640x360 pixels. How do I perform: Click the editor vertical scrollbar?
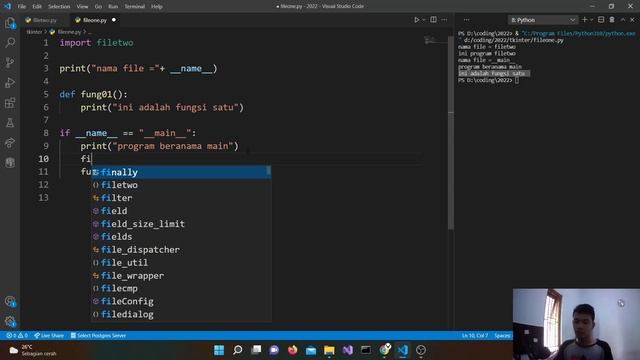(451, 133)
